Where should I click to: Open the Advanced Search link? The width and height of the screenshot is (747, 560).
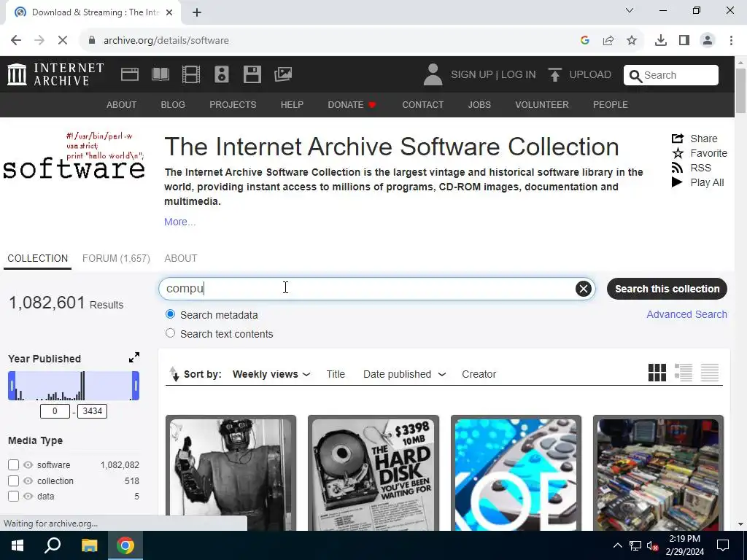pos(686,314)
